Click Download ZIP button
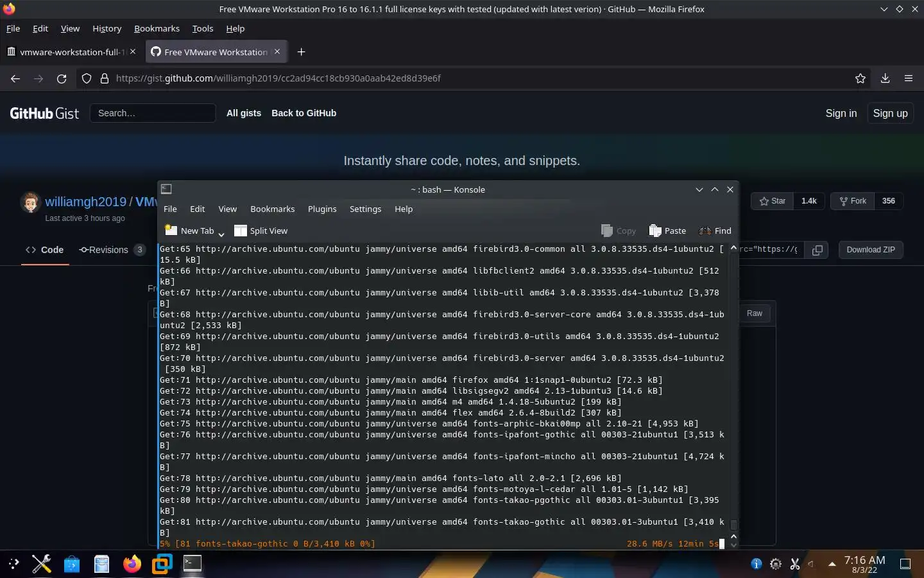Image resolution: width=924 pixels, height=578 pixels. 871,250
